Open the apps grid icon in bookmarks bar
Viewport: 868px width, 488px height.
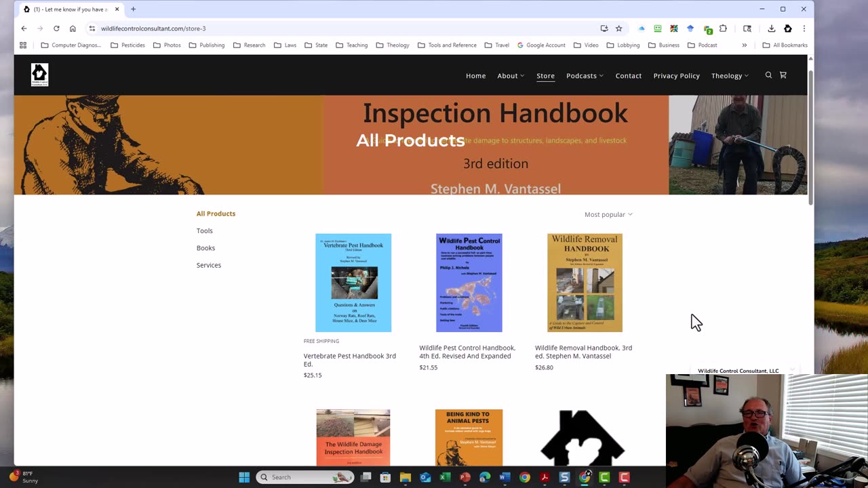(23, 45)
